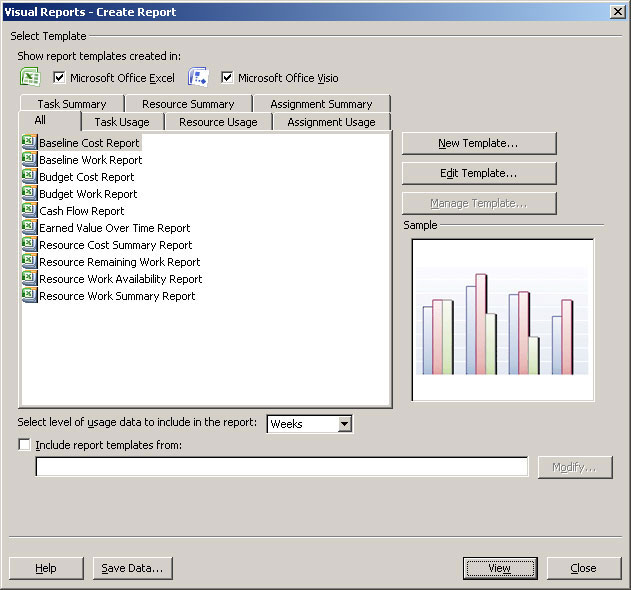
Task: Click the sample bar chart preview
Action: tap(503, 319)
